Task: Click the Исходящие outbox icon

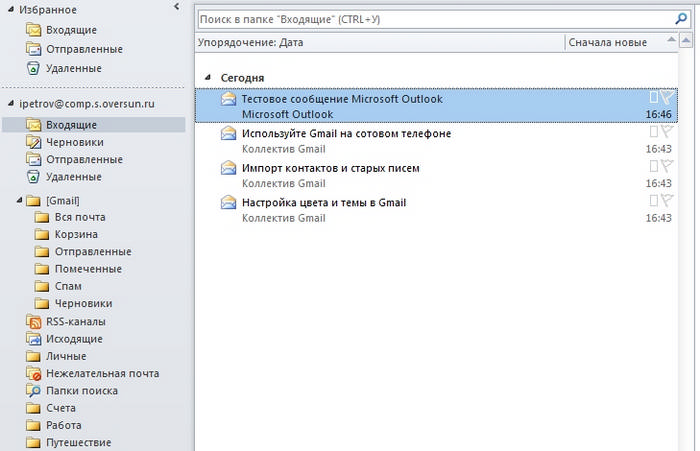Action: tap(33, 339)
